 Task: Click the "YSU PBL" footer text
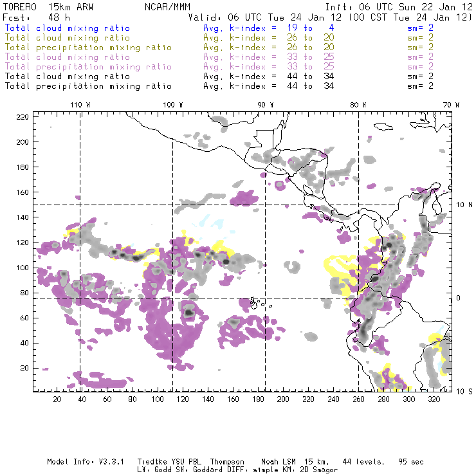[186, 462]
